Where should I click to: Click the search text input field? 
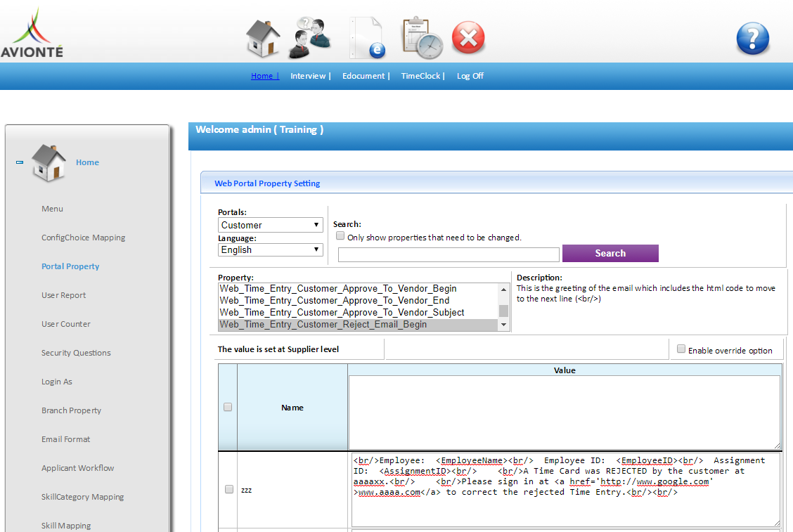click(x=449, y=254)
